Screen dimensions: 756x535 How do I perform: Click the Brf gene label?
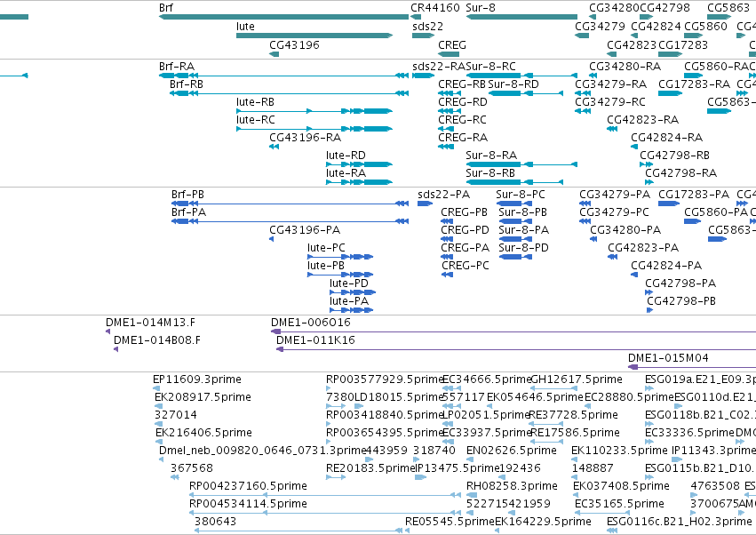click(x=166, y=8)
